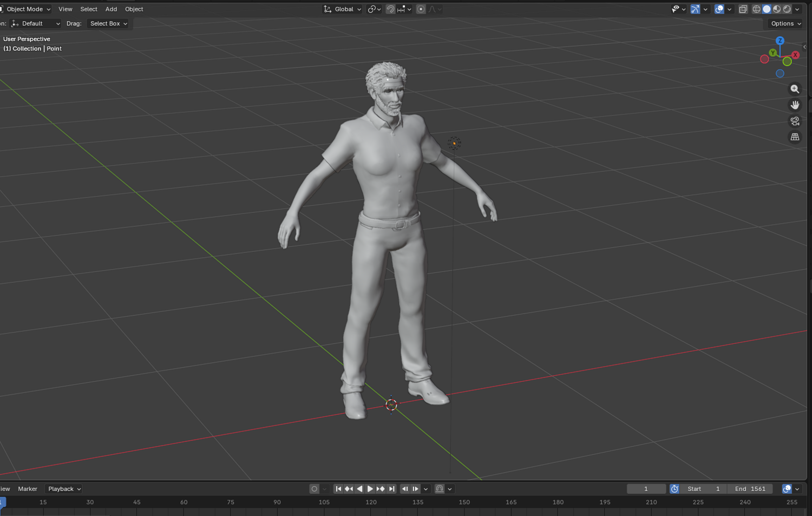Open the Playback menu in the timeline
This screenshot has width=812, height=516.
coord(64,489)
